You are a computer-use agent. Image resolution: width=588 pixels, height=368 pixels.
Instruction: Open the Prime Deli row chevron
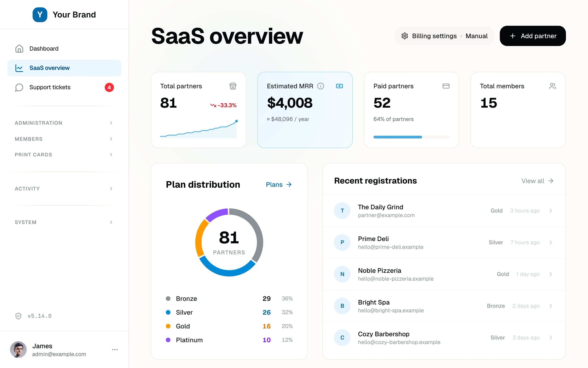[x=551, y=242]
